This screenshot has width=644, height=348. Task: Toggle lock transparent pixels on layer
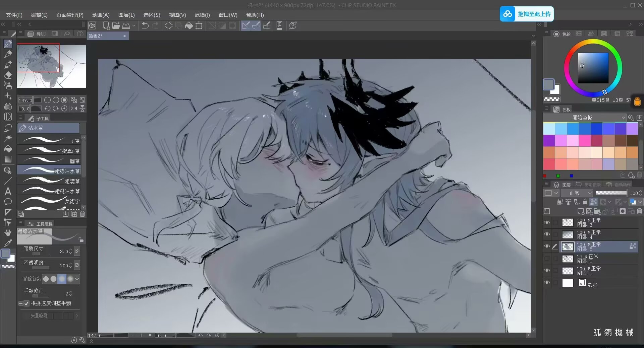point(593,202)
